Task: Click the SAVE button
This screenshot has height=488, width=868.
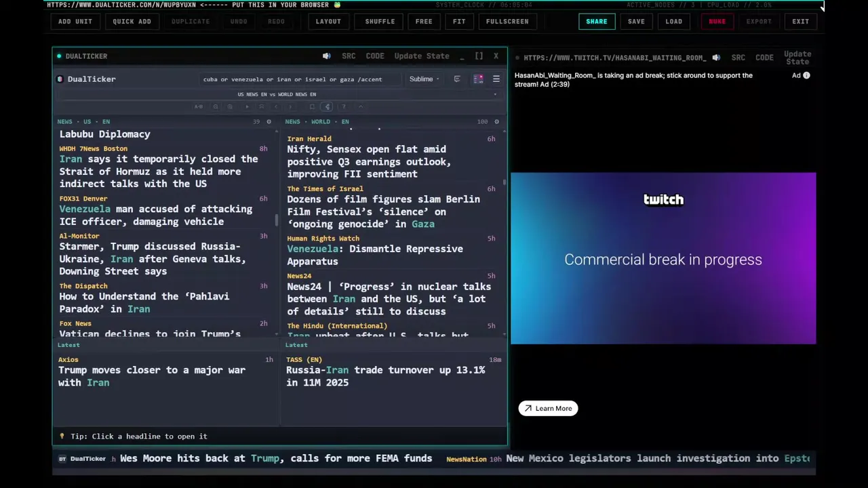Action: click(x=636, y=22)
